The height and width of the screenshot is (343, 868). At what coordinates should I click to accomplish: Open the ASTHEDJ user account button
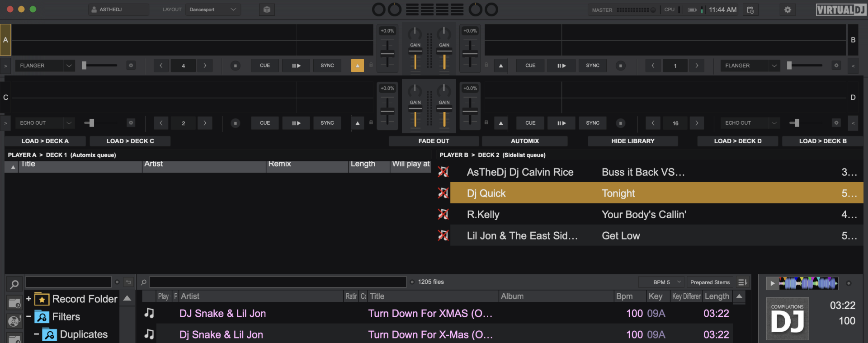click(x=118, y=9)
